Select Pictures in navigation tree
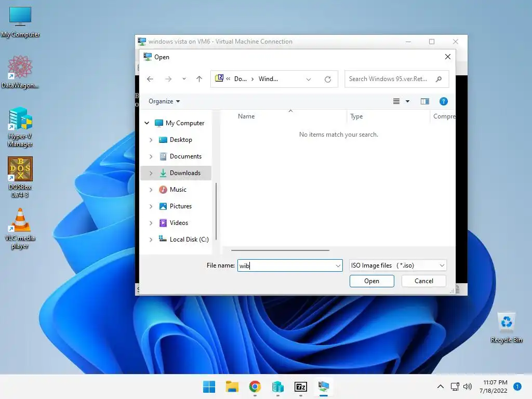Screen dimensions: 532x399 tap(176, 206)
